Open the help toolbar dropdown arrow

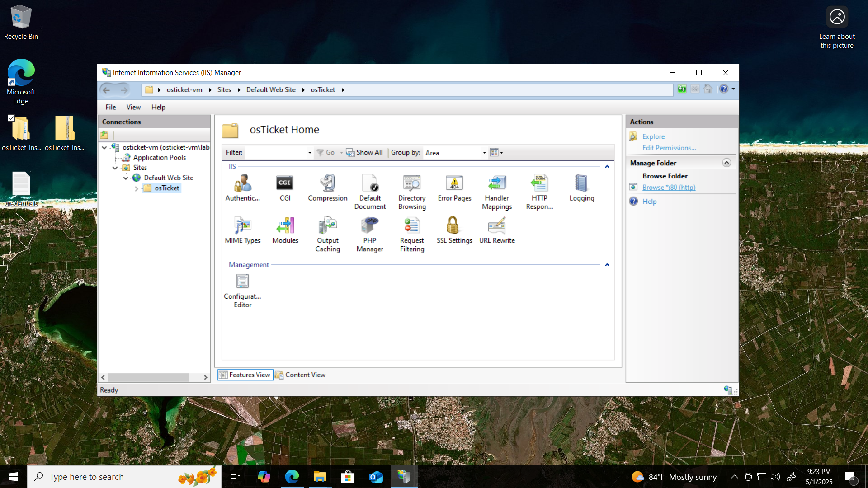point(733,89)
